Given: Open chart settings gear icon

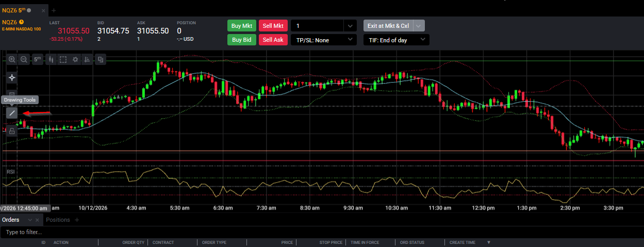Looking at the screenshot, I should pyautogui.click(x=75, y=60).
